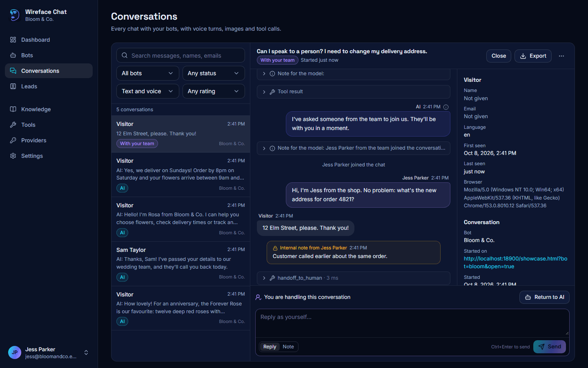Send the reply message
This screenshot has width=588, height=368.
point(550,347)
